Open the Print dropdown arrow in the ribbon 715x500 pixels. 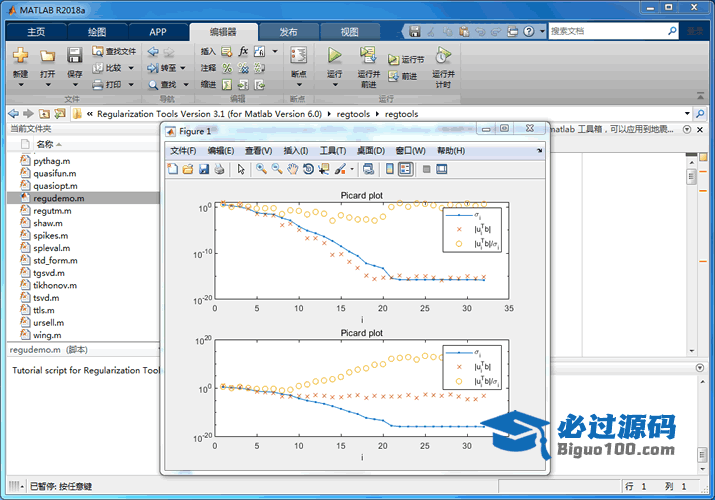[x=131, y=84]
